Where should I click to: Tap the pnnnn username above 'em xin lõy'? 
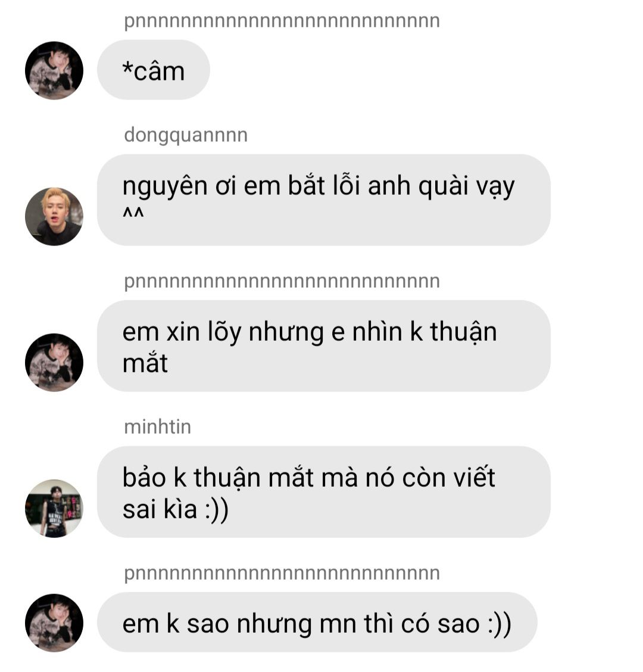pos(282,281)
